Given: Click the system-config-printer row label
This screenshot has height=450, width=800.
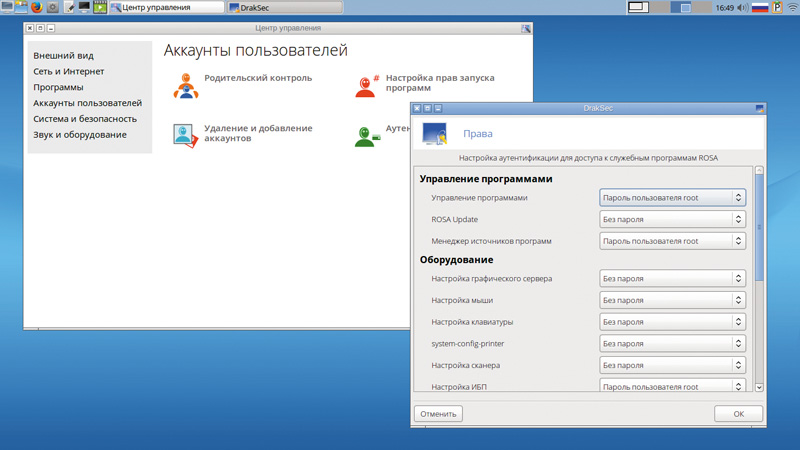Looking at the screenshot, I should point(467,344).
